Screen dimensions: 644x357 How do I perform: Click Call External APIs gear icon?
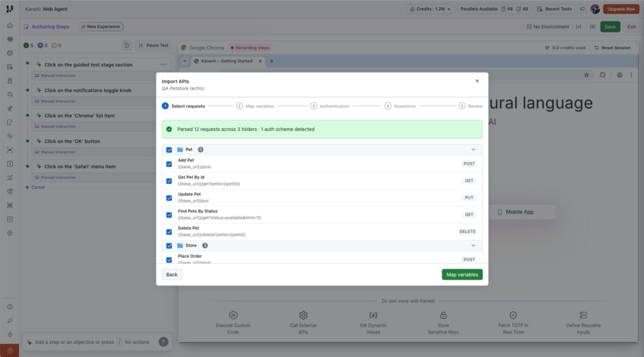coord(303,315)
